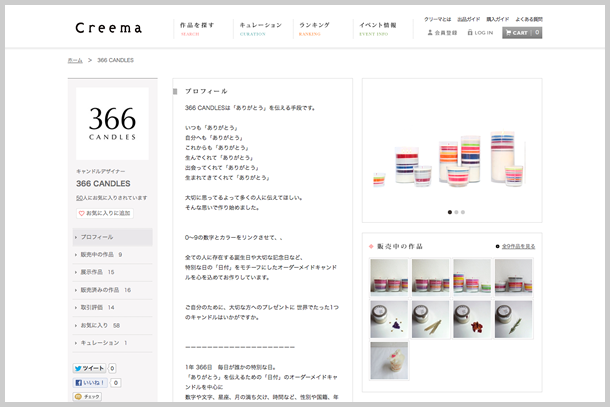Image resolution: width=610 pixels, height=407 pixels.
Task: Click the Twitter ツイート button
Action: [x=89, y=368]
